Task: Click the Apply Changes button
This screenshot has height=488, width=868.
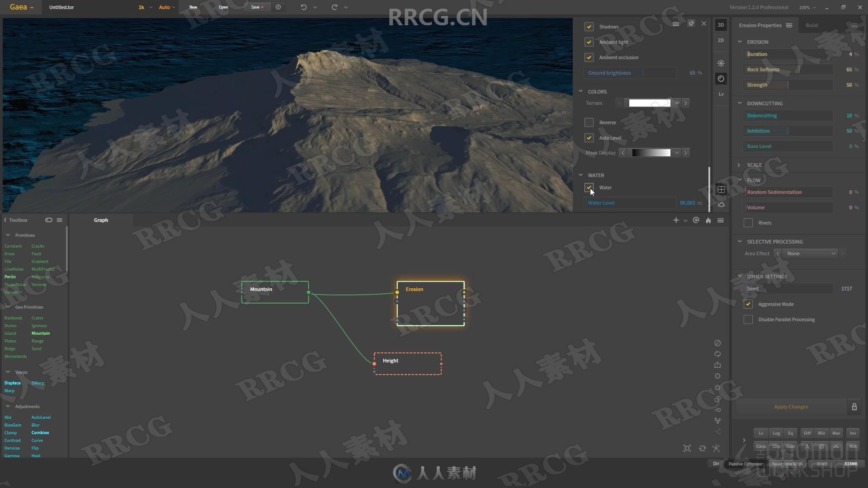Action: [791, 406]
